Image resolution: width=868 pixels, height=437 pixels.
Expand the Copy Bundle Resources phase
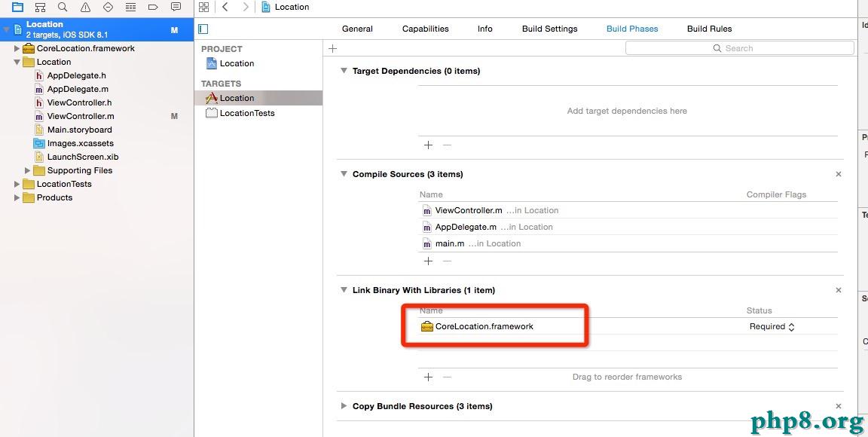click(x=344, y=406)
